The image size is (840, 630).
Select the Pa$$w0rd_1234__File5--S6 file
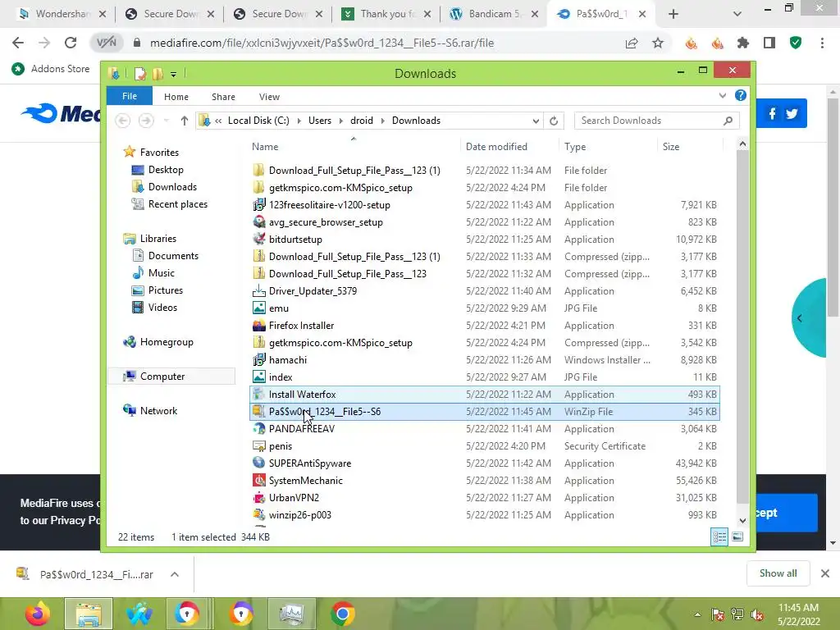[485, 412]
